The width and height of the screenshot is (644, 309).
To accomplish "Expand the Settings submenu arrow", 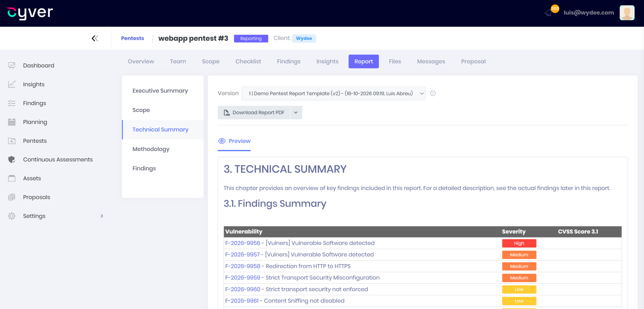I will tap(102, 216).
